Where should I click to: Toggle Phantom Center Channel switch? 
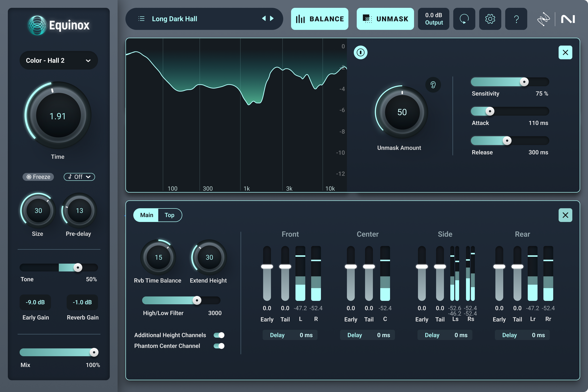coord(219,346)
